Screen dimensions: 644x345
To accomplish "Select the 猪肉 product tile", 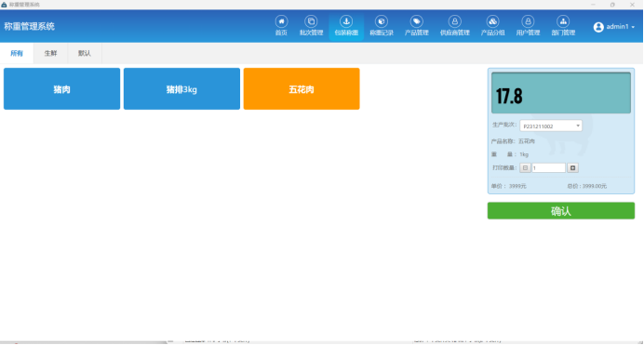I will coord(62,89).
